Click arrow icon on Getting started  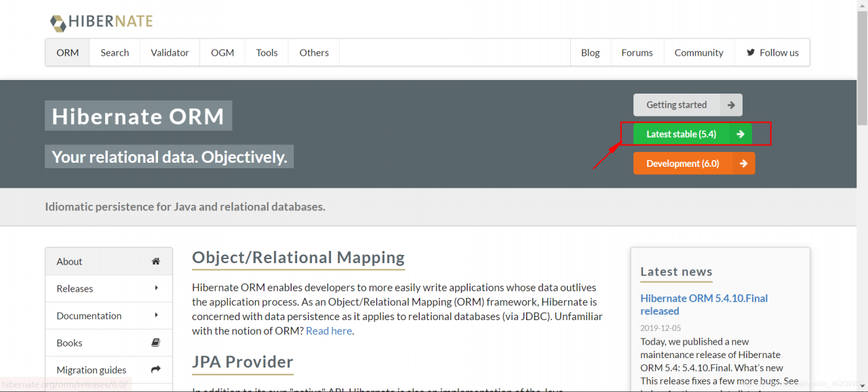pyautogui.click(x=731, y=105)
